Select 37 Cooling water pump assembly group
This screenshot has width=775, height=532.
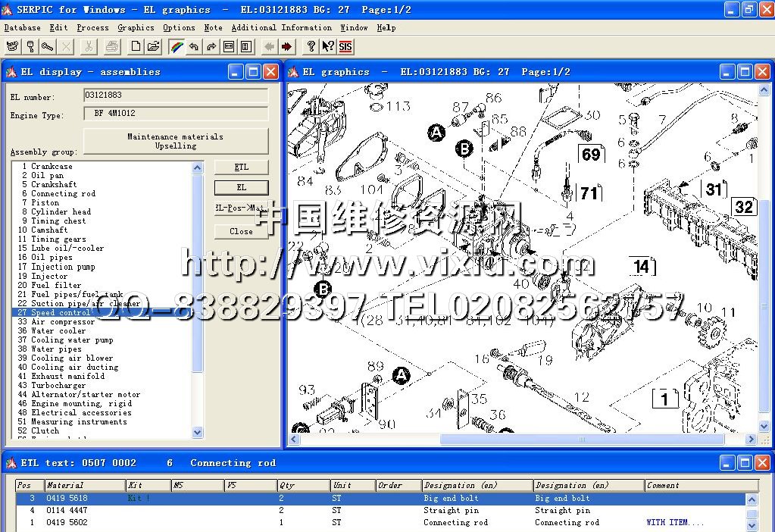72,340
